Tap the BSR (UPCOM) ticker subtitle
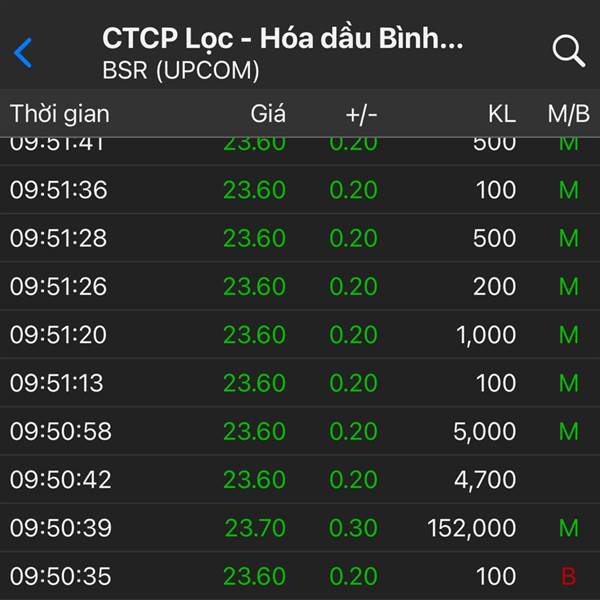The height and width of the screenshot is (600, 600). coord(181,70)
